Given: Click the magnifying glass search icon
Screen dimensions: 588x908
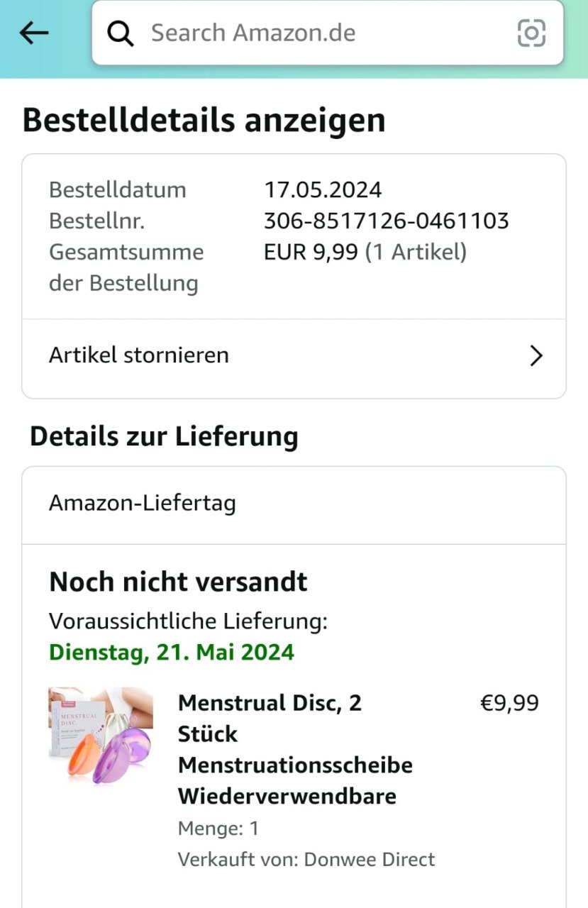Looking at the screenshot, I should (121, 33).
